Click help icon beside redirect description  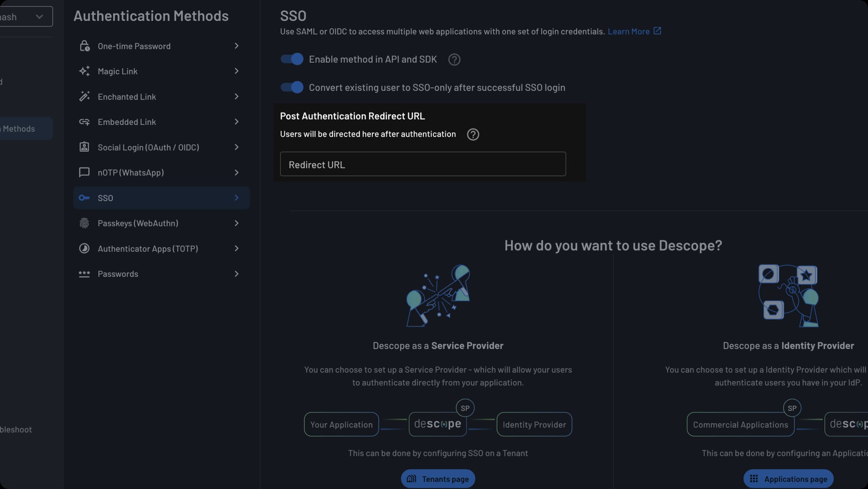tap(473, 134)
